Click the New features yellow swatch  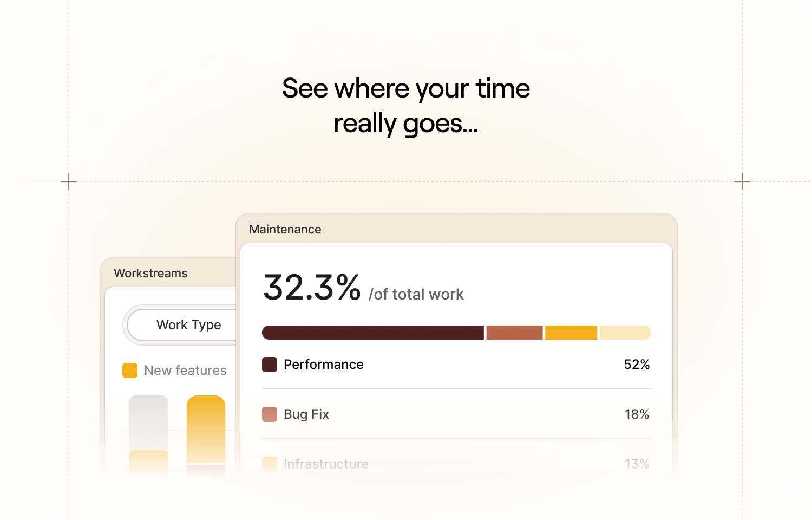click(x=129, y=370)
